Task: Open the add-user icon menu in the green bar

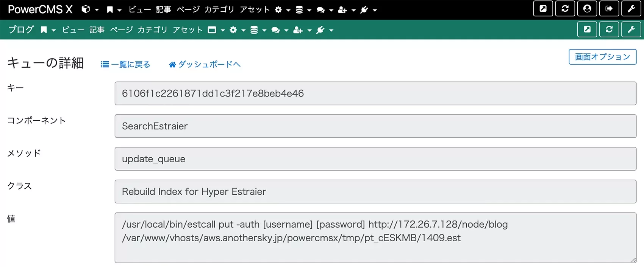Action: (298, 30)
